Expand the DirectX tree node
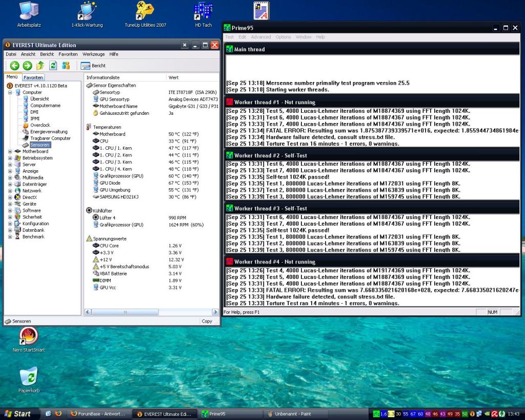 10,197
